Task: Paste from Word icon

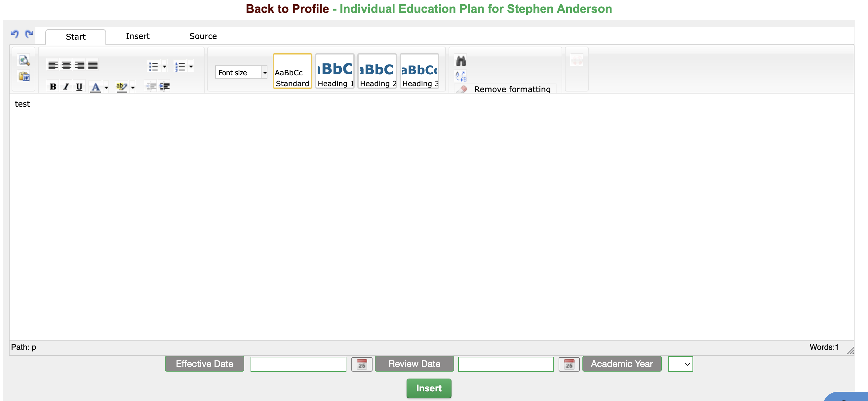Action: [x=24, y=76]
